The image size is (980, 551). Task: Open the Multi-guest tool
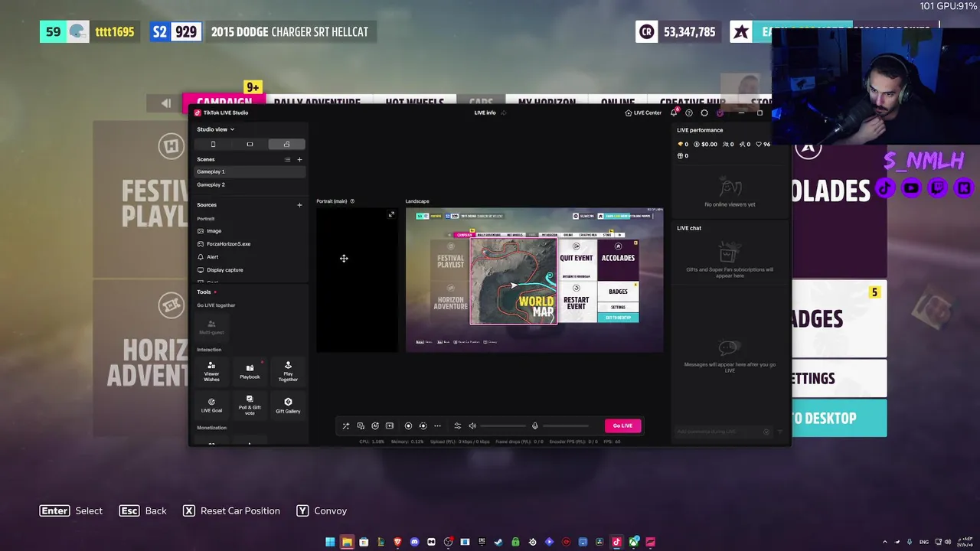(211, 327)
